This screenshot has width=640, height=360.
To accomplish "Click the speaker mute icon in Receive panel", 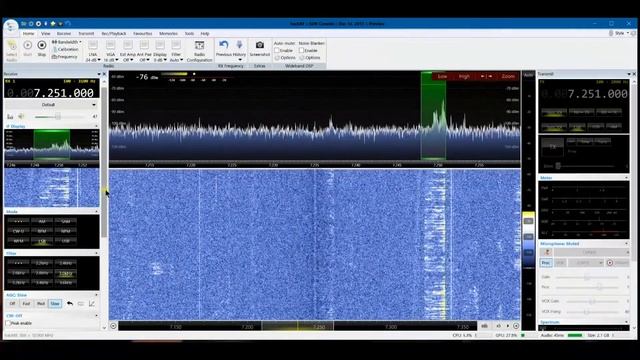I will point(21,116).
